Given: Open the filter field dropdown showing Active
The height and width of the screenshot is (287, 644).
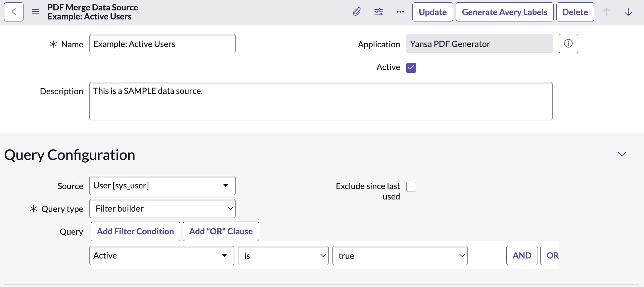Looking at the screenshot, I should (162, 255).
